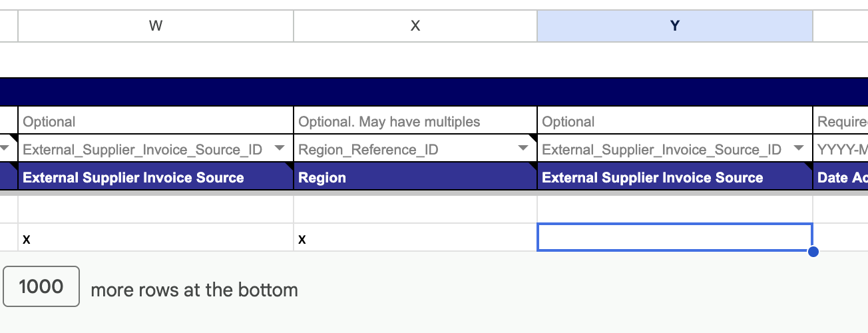Image resolution: width=868 pixels, height=333 pixels.
Task: Click the selected empty cell in column Y
Action: point(675,238)
